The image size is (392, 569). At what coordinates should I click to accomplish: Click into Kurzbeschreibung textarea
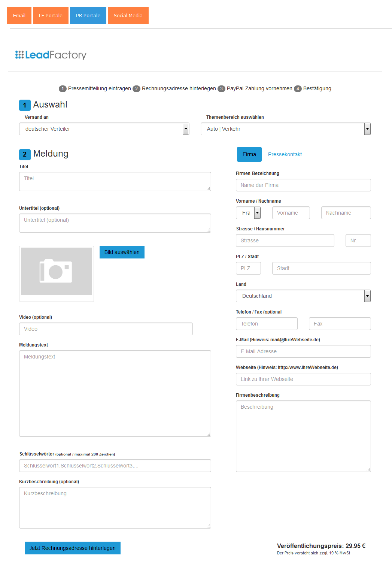(x=115, y=508)
